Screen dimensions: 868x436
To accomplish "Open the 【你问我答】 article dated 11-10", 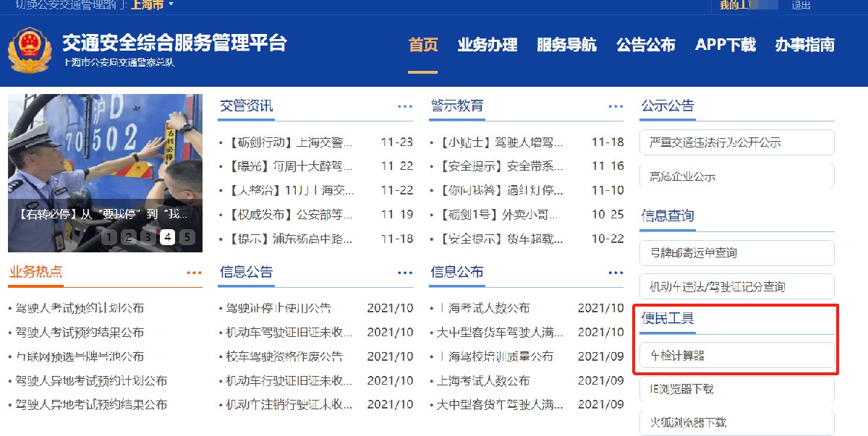I will tap(500, 190).
